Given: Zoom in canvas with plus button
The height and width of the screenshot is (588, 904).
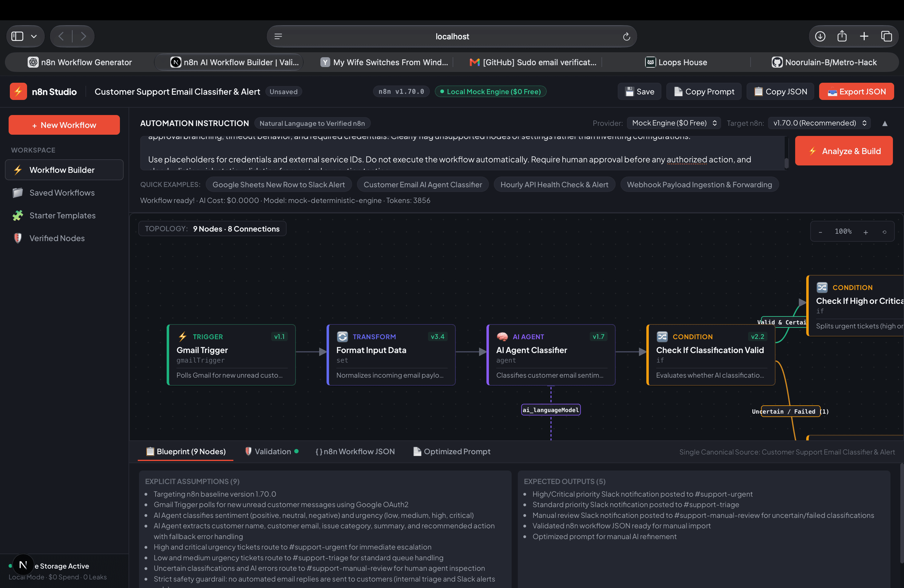Looking at the screenshot, I should click(866, 232).
